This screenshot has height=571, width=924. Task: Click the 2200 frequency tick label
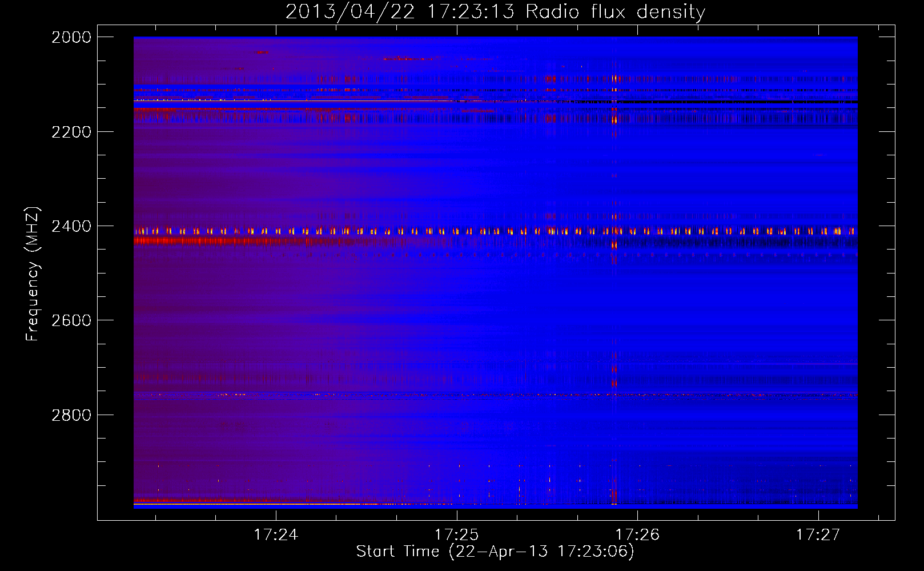(x=71, y=132)
